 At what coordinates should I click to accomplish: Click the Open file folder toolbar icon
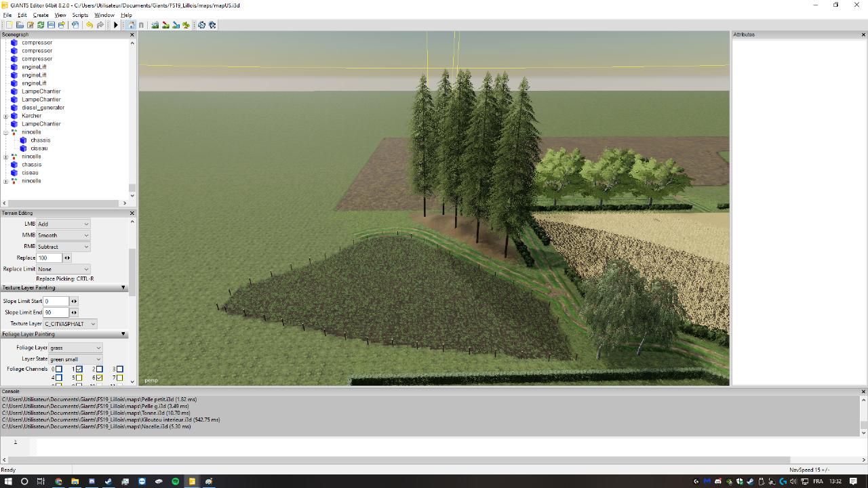tap(20, 25)
